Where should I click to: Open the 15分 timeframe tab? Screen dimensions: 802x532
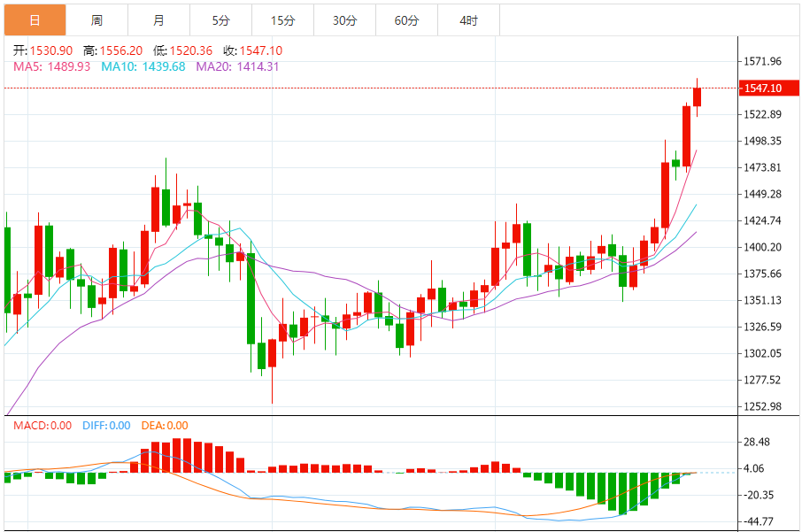pos(283,20)
